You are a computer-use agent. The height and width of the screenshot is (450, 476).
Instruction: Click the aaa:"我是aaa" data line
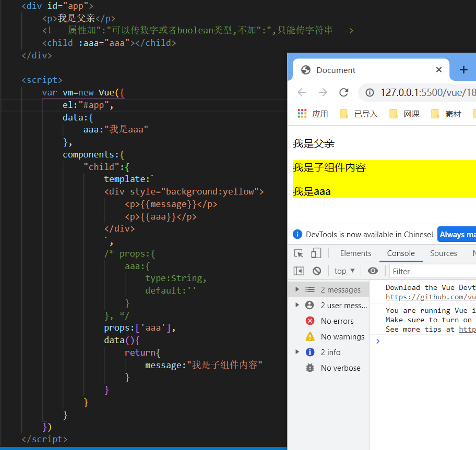click(x=116, y=129)
